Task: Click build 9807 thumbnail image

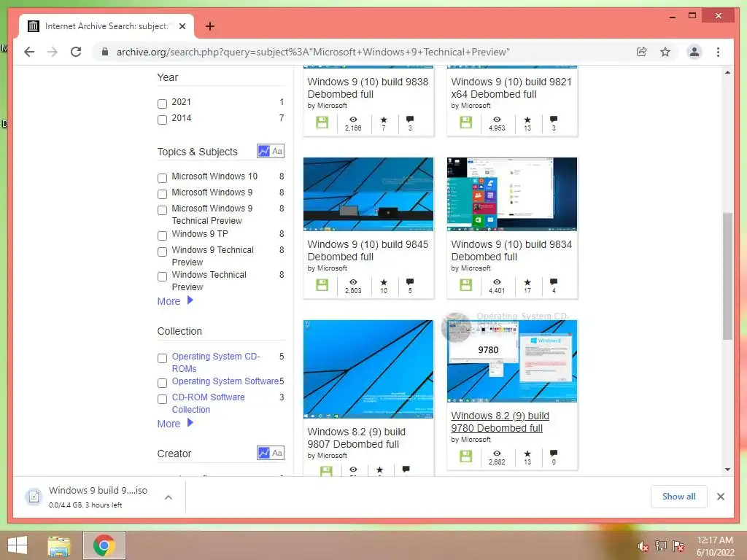Action: pyautogui.click(x=368, y=369)
